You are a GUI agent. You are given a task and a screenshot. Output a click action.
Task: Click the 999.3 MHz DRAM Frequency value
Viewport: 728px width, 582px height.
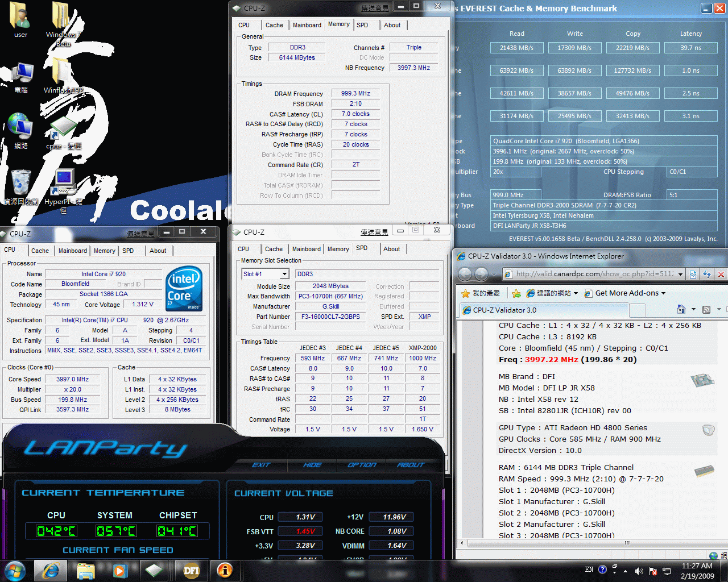tap(355, 93)
